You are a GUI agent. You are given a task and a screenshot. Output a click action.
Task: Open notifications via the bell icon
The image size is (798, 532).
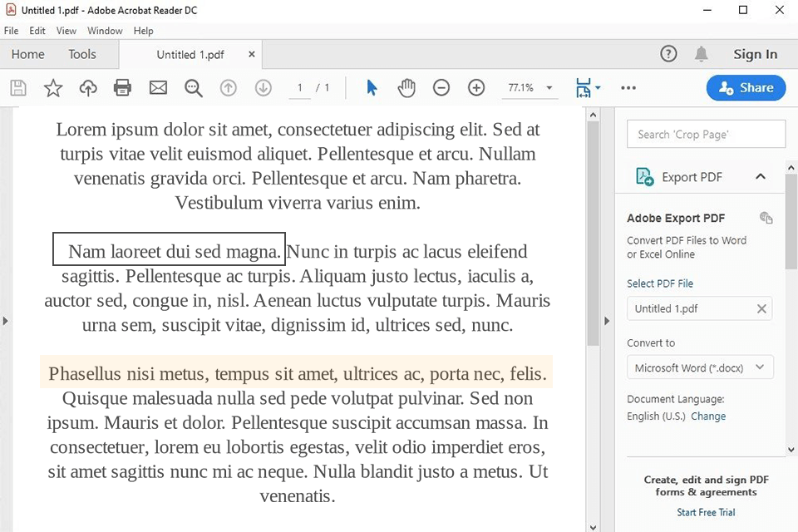pyautogui.click(x=701, y=53)
